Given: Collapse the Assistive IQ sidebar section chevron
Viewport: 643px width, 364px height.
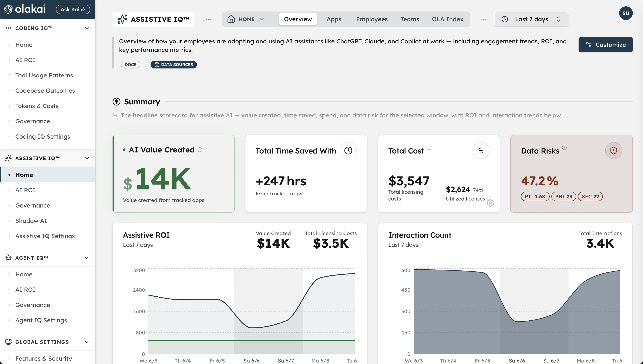Looking at the screenshot, I should pos(87,158).
